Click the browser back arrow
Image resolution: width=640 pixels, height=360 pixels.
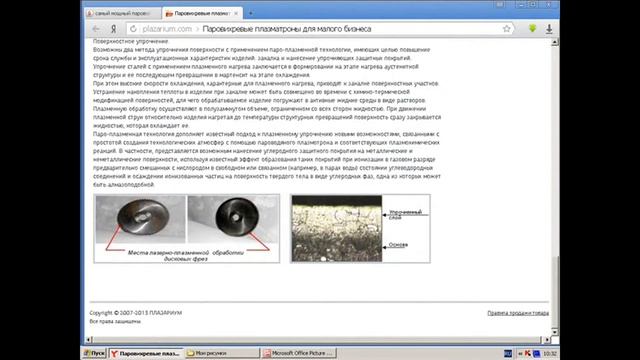click(x=96, y=29)
